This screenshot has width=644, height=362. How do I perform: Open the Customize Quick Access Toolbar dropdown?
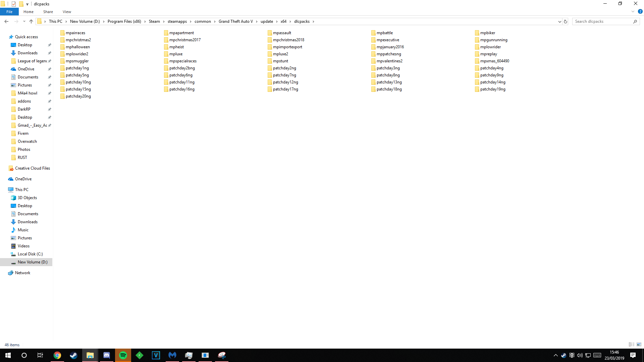pyautogui.click(x=27, y=4)
